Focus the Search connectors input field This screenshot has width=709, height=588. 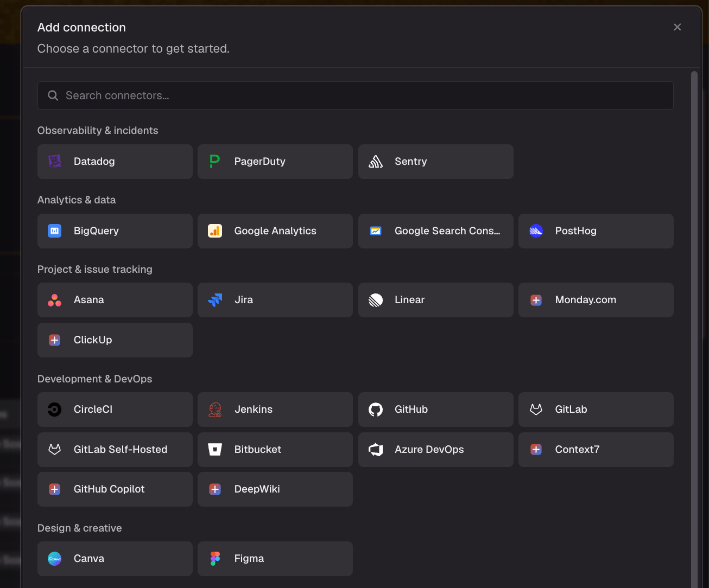[356, 95]
